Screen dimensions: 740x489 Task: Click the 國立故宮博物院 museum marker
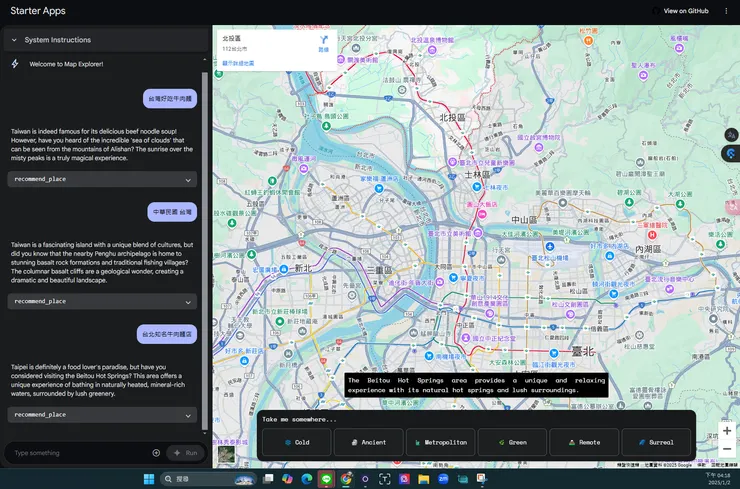(538, 148)
